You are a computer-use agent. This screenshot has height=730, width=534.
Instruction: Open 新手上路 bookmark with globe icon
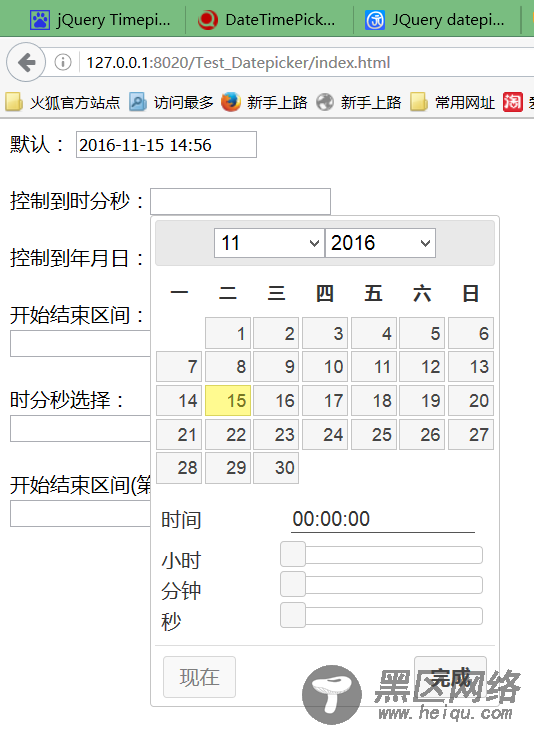point(358,102)
